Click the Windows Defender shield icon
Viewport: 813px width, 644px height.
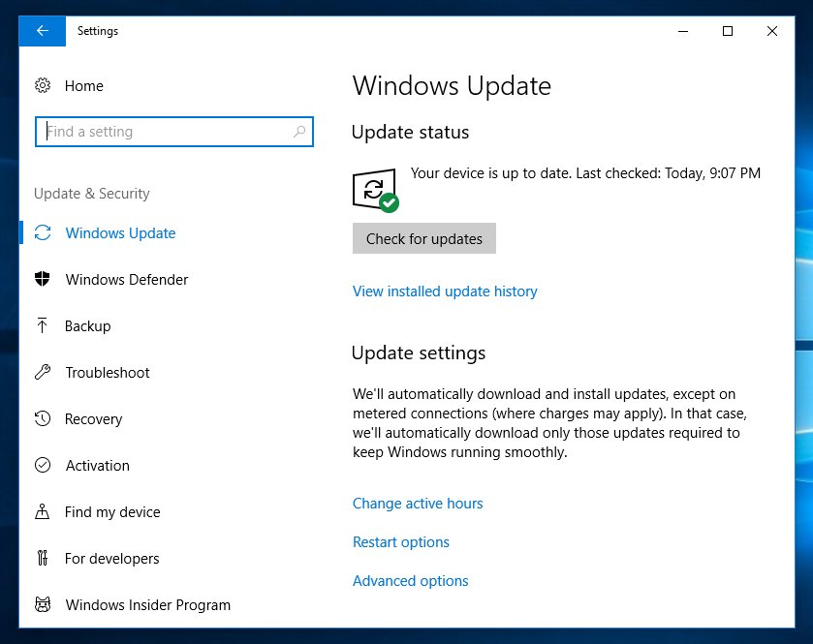43,279
